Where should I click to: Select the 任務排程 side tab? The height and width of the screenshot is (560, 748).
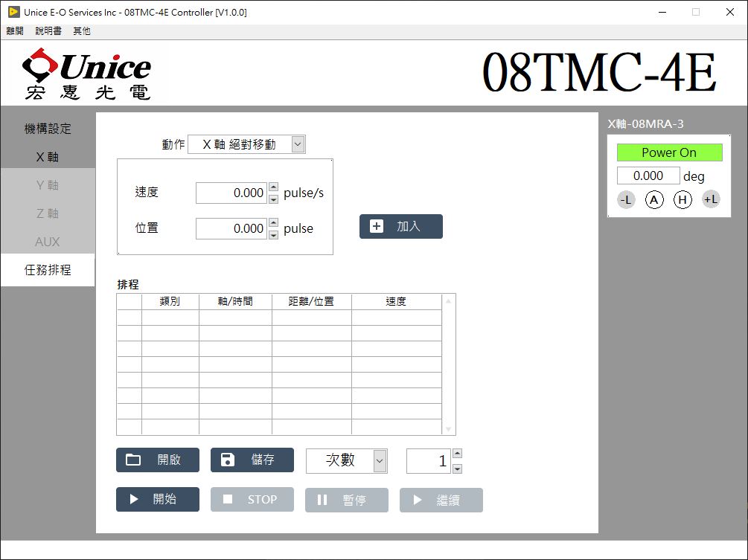click(x=48, y=270)
